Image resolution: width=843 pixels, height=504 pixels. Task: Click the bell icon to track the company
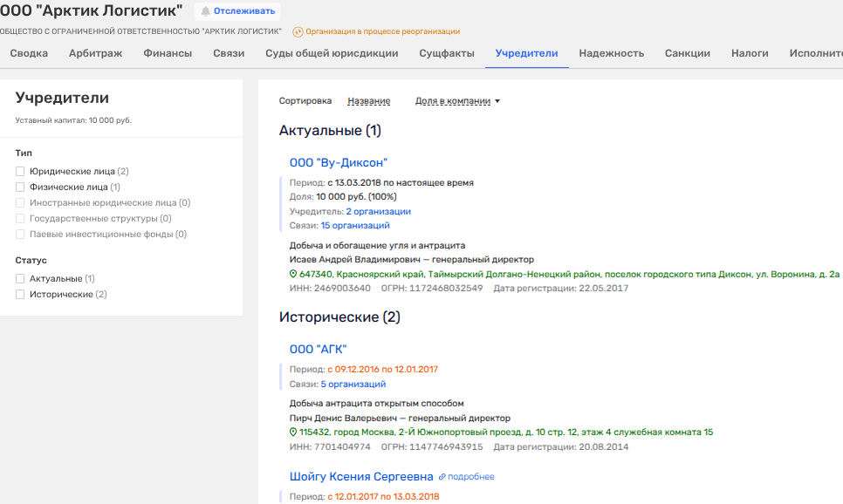pos(206,11)
